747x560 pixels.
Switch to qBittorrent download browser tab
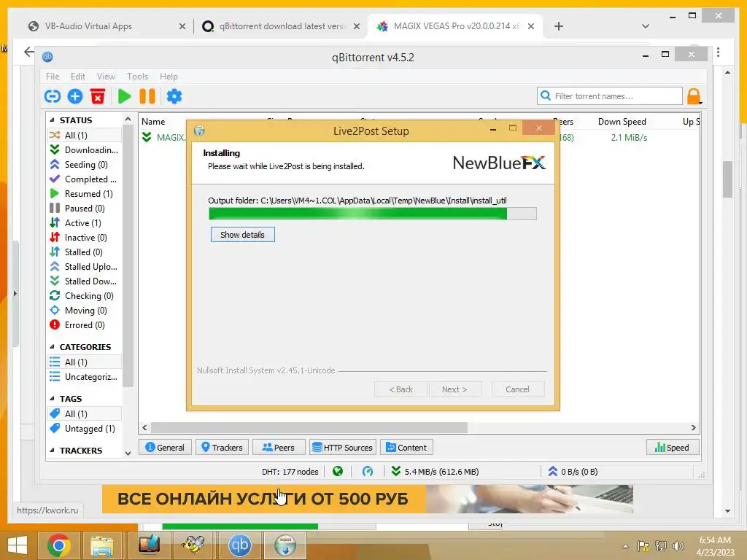[281, 26]
